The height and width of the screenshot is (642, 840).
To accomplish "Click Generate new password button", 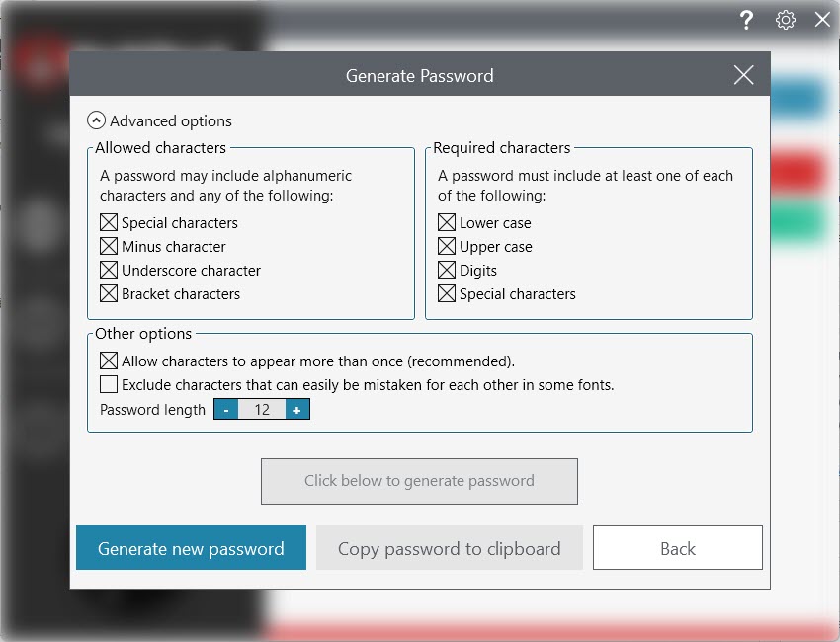I will pyautogui.click(x=192, y=548).
